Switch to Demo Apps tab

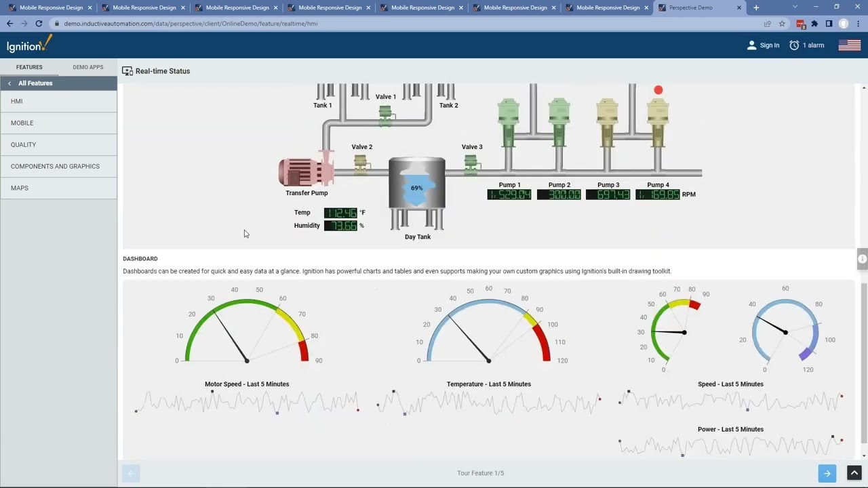[x=88, y=67]
